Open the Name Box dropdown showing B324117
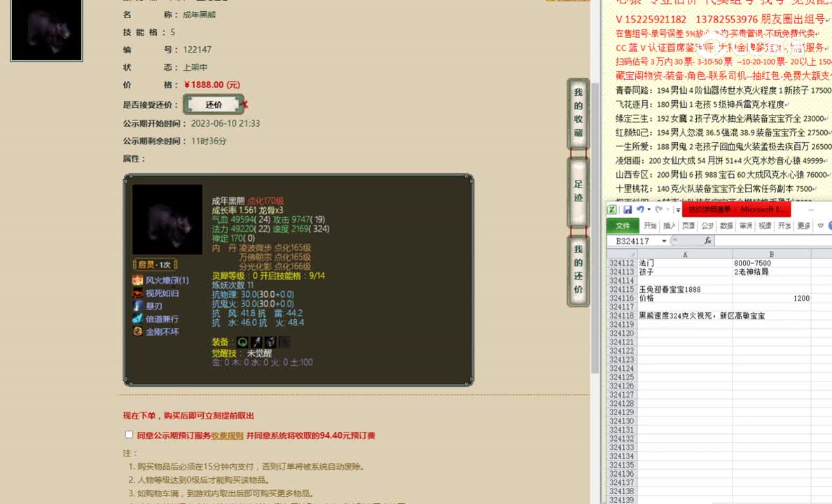The width and height of the screenshot is (832, 504). [665, 240]
